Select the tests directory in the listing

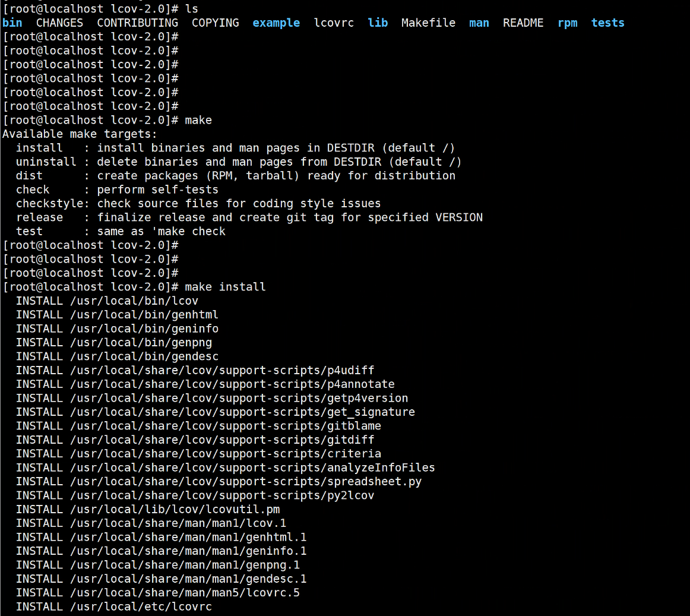pos(607,23)
